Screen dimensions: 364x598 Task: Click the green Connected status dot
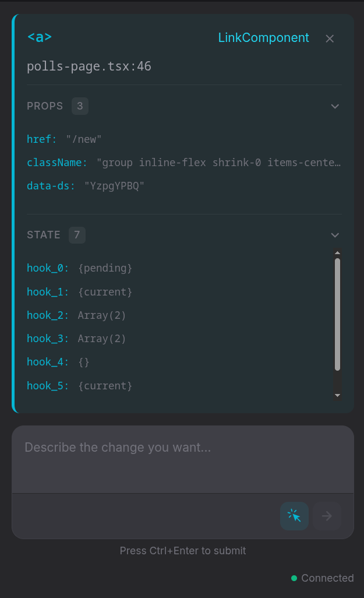pos(294,578)
